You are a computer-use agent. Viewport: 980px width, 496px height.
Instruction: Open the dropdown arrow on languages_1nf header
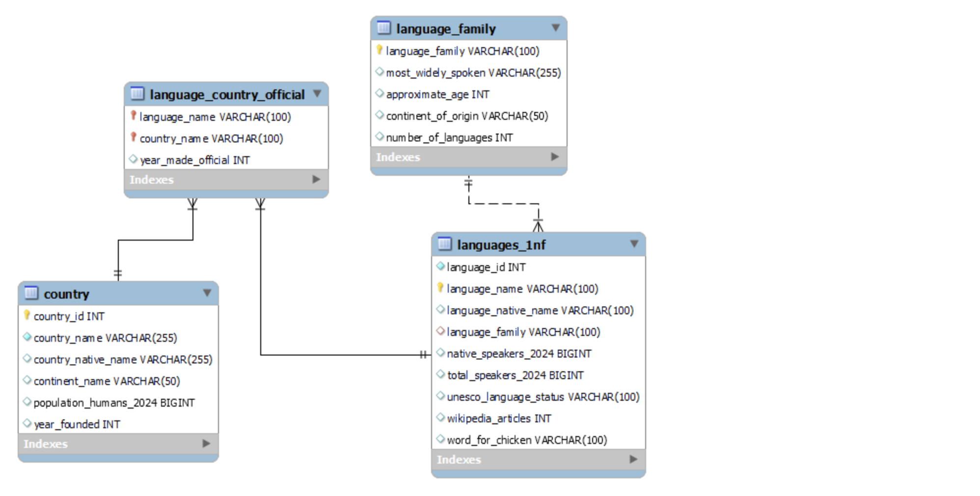(x=634, y=244)
